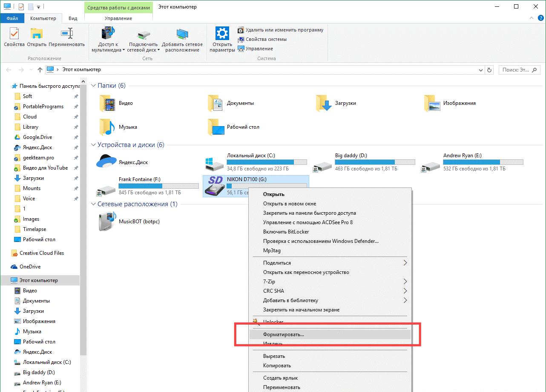Screen dimensions: 546x392
Task: Open settings (Открыть параметры) gear icon
Action: (222, 39)
